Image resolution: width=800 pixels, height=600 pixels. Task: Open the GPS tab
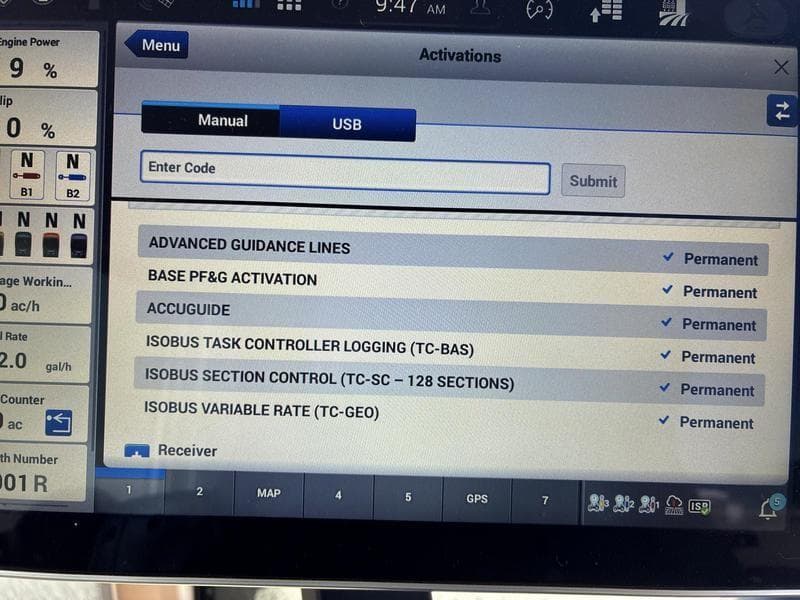tap(477, 499)
